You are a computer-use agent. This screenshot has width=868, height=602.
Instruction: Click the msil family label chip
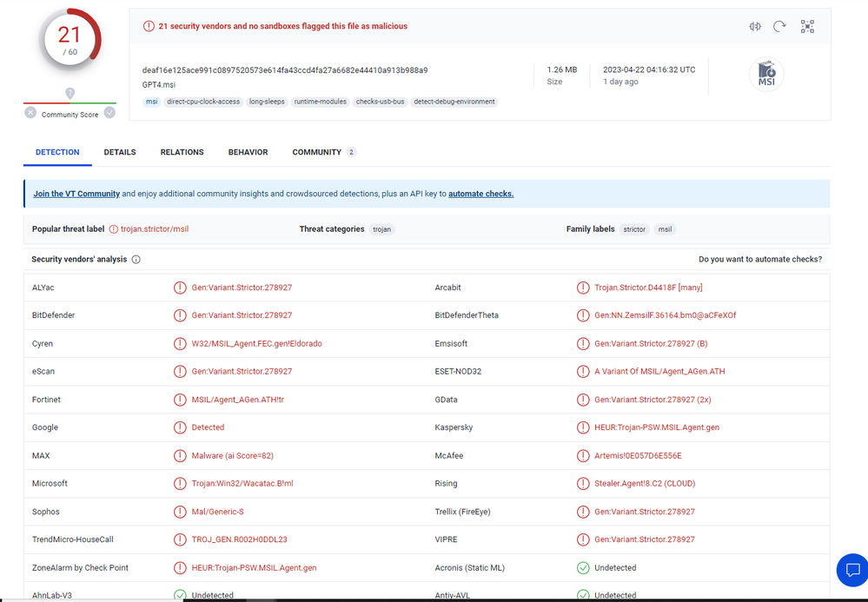pos(665,229)
